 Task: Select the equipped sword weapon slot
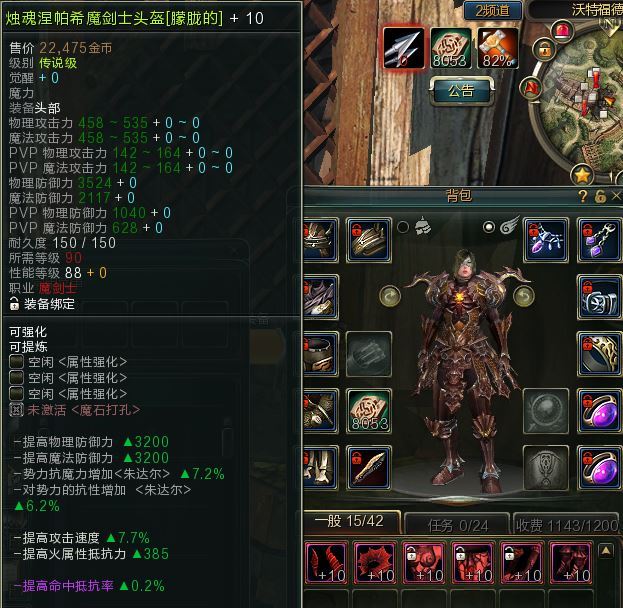(x=369, y=468)
